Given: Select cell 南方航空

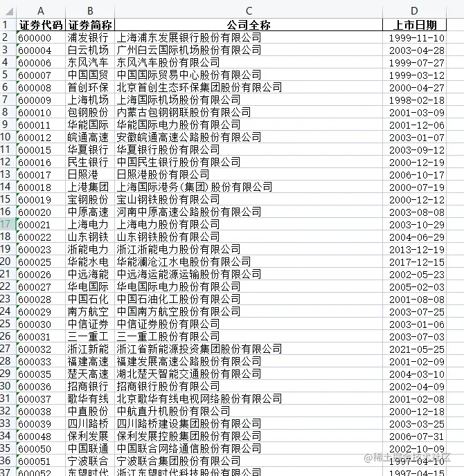Looking at the screenshot, I should (90, 311).
